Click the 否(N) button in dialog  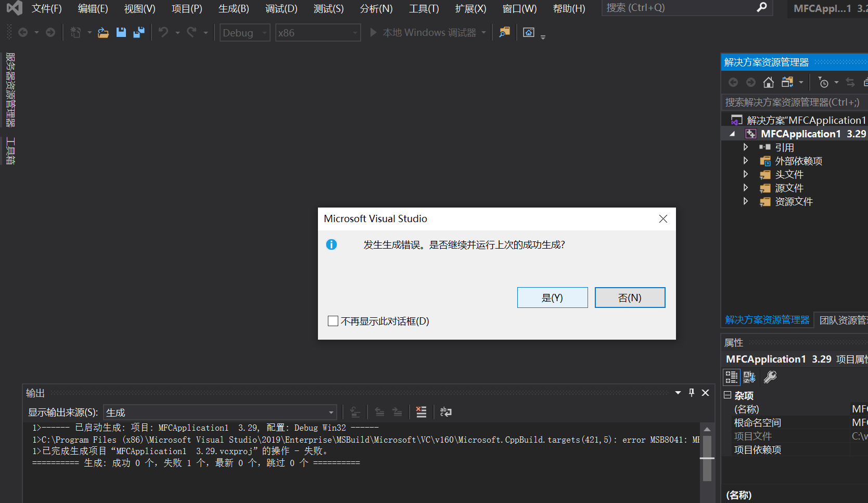[630, 297]
